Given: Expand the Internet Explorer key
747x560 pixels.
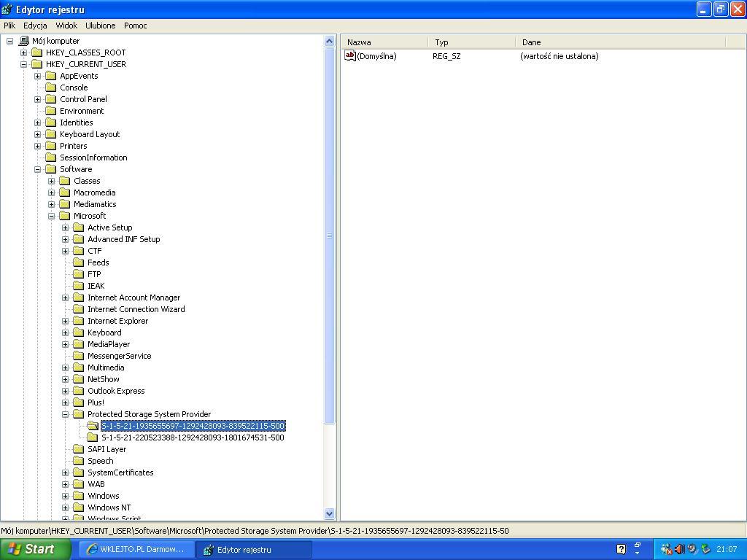Looking at the screenshot, I should [65, 321].
